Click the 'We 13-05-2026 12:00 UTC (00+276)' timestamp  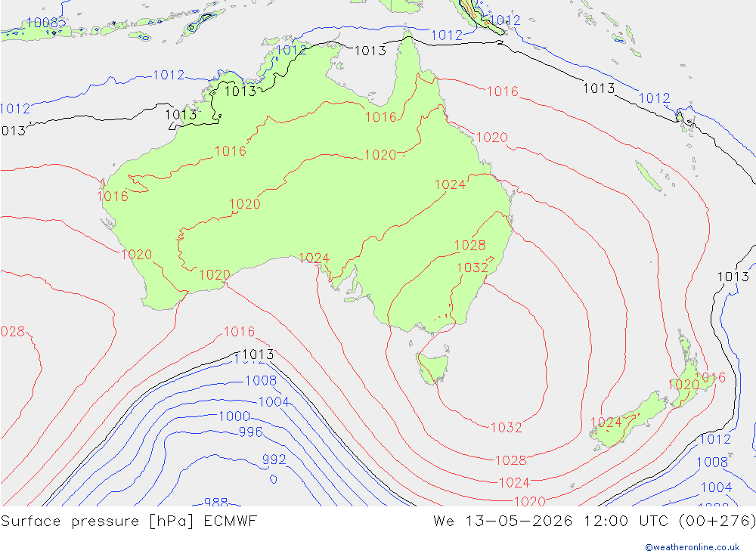tap(594, 522)
